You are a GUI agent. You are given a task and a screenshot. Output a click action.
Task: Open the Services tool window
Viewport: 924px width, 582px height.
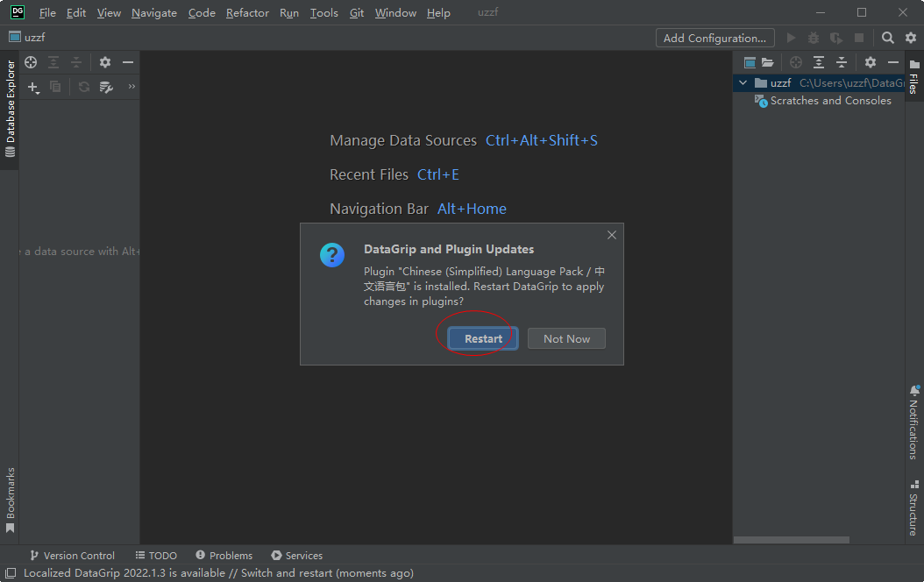coord(297,556)
